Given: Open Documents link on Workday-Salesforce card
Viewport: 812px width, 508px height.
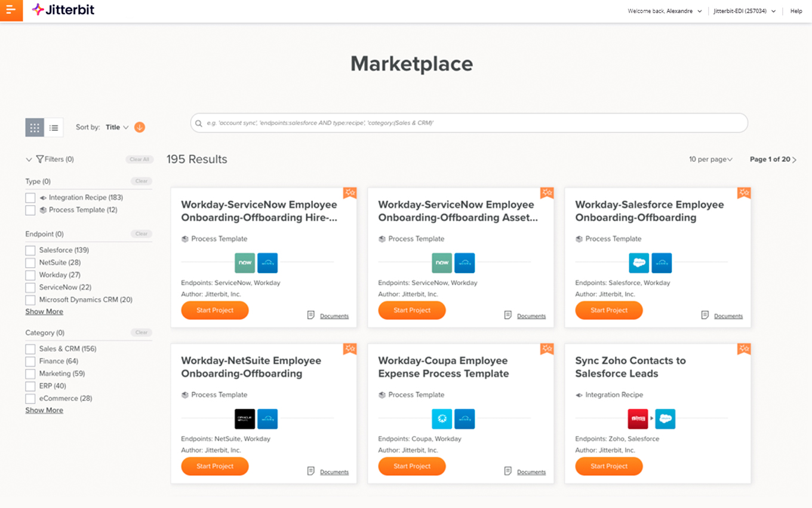Looking at the screenshot, I should pos(728,316).
